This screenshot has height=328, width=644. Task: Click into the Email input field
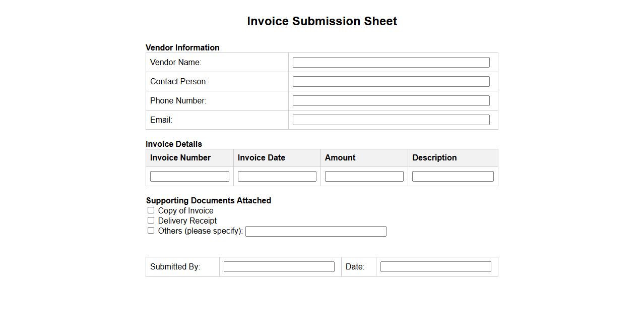click(391, 120)
